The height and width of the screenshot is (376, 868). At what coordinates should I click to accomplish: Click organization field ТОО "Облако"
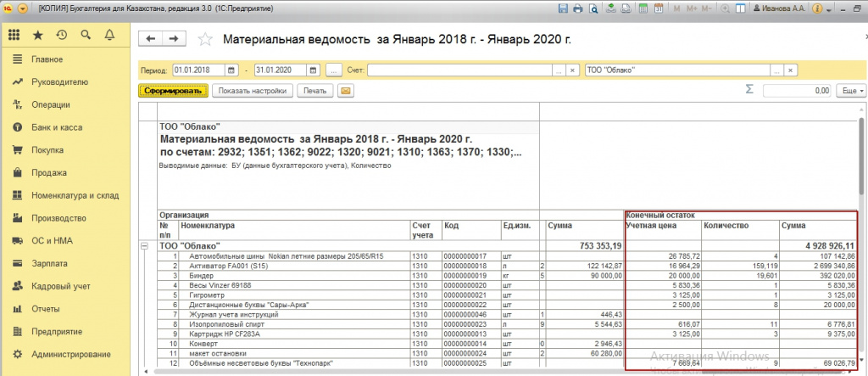(x=677, y=70)
